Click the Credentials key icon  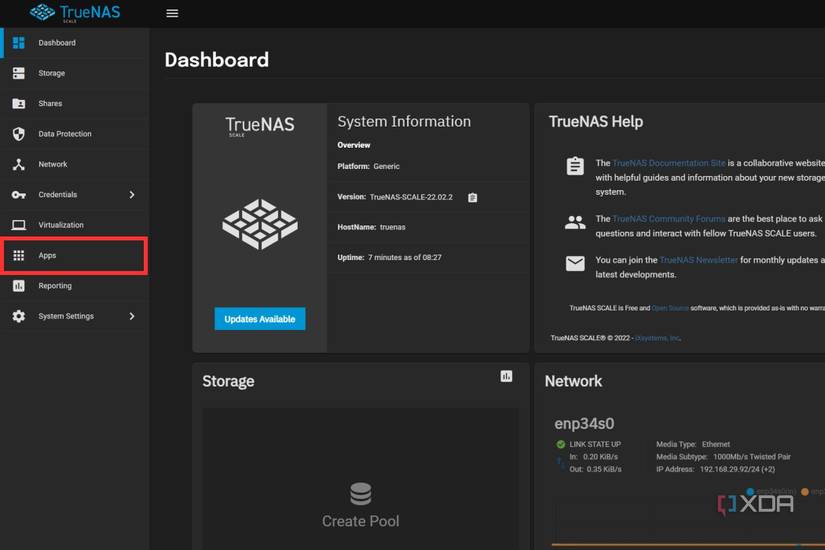click(x=19, y=195)
